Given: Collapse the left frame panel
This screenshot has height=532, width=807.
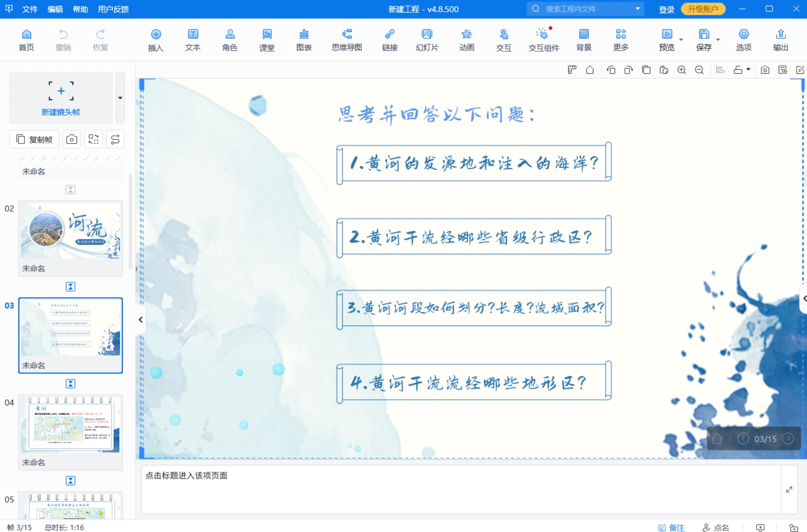Looking at the screenshot, I should pyautogui.click(x=140, y=320).
